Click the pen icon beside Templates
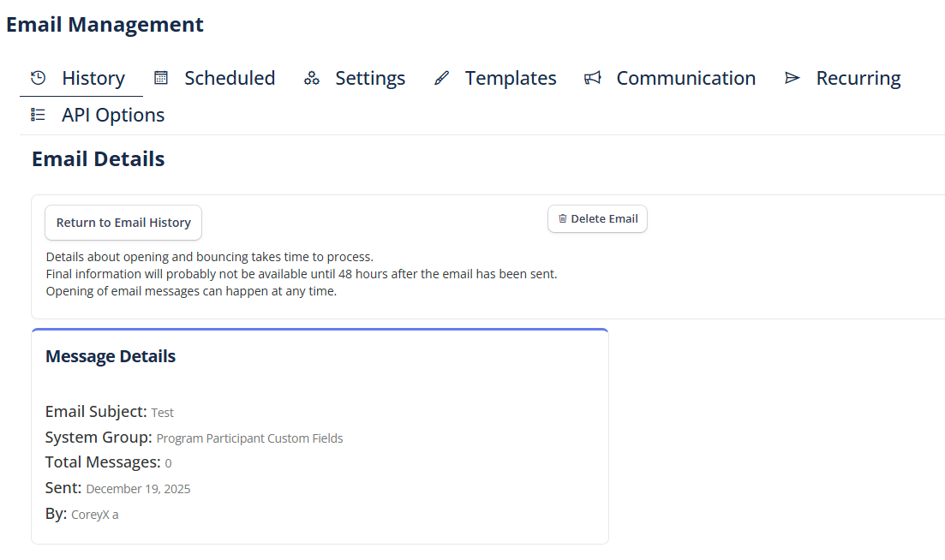 coord(441,78)
